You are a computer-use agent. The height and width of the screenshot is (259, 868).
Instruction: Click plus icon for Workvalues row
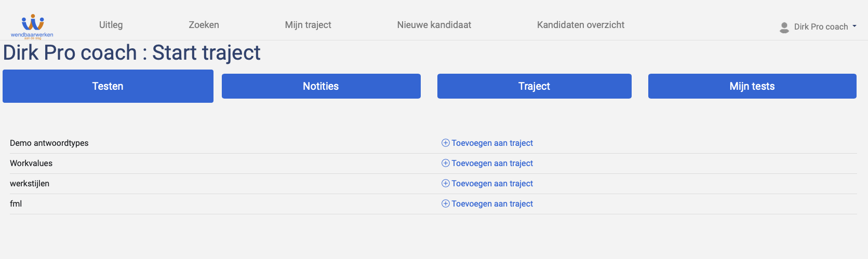click(x=446, y=163)
